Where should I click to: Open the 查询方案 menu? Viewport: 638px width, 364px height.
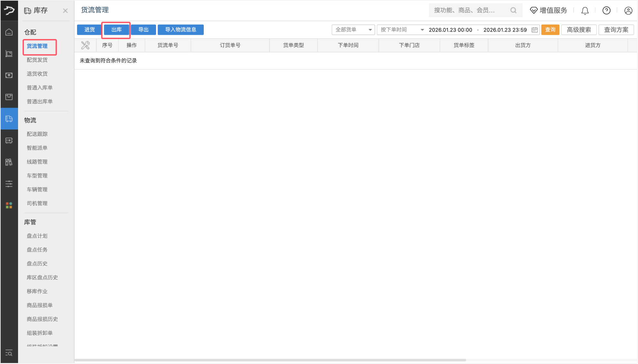point(616,30)
